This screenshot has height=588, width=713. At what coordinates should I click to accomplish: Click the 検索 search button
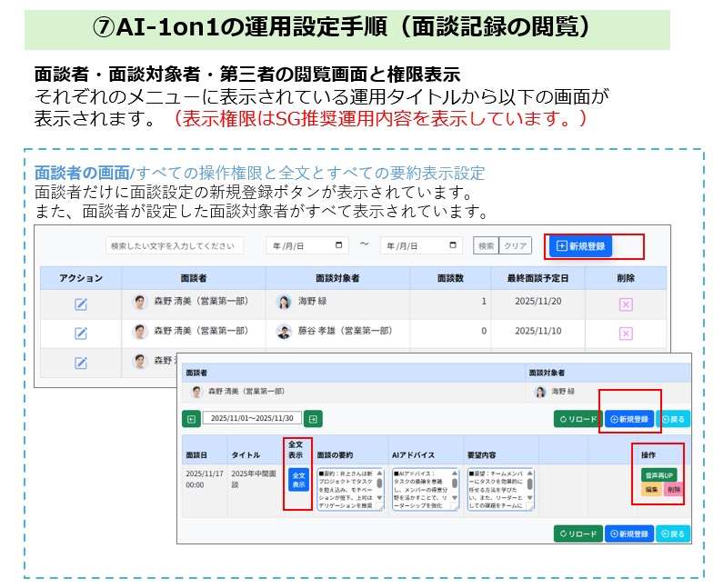click(x=487, y=246)
